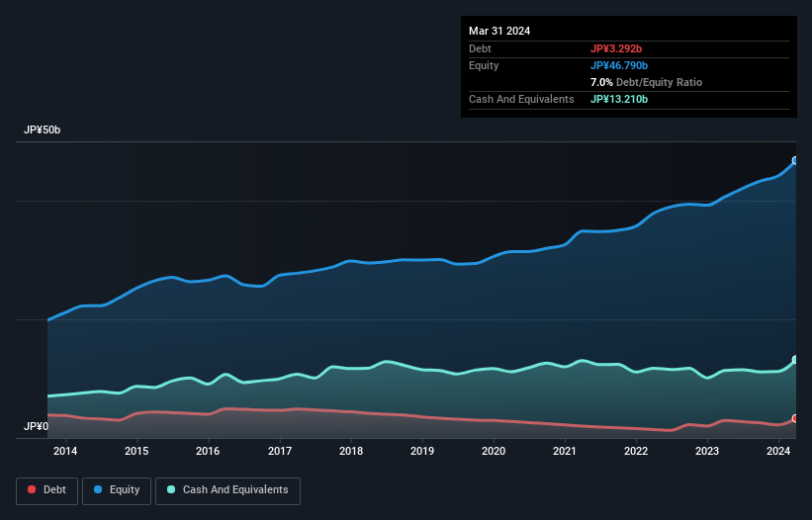This screenshot has width=812, height=520.
Task: Click the Equity row label in tooltip
Action: tap(484, 65)
